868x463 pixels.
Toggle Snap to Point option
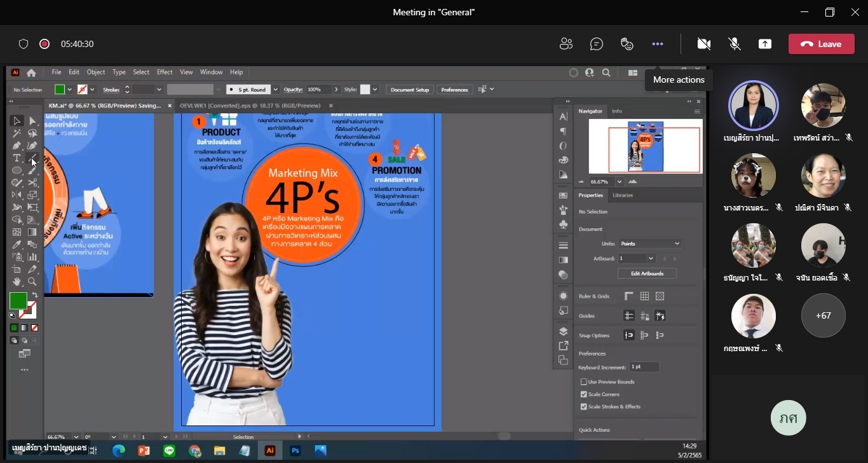pos(629,335)
